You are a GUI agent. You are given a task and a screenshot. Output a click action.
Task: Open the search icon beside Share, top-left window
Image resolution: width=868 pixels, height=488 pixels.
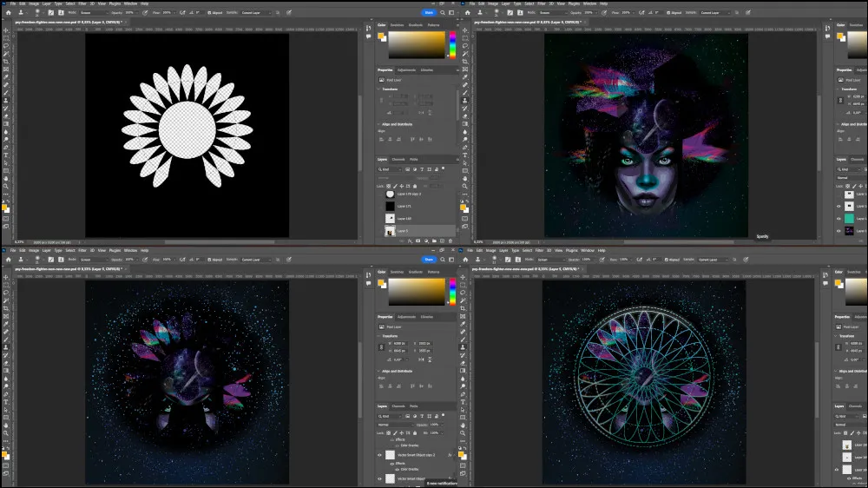pyautogui.click(x=443, y=12)
